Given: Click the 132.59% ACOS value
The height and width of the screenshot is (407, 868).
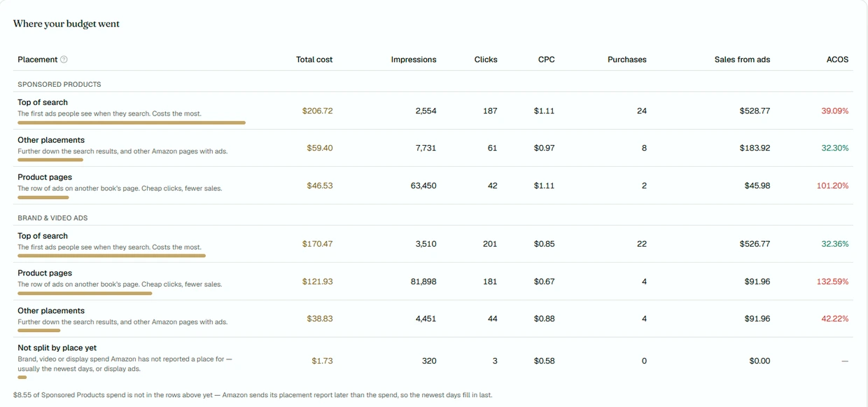Looking at the screenshot, I should tap(833, 282).
